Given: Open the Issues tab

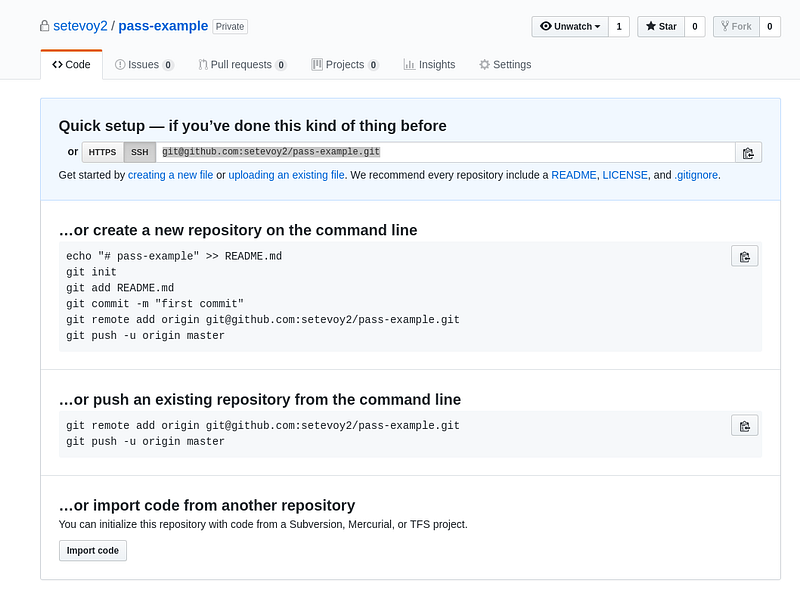Looking at the screenshot, I should click(x=144, y=65).
